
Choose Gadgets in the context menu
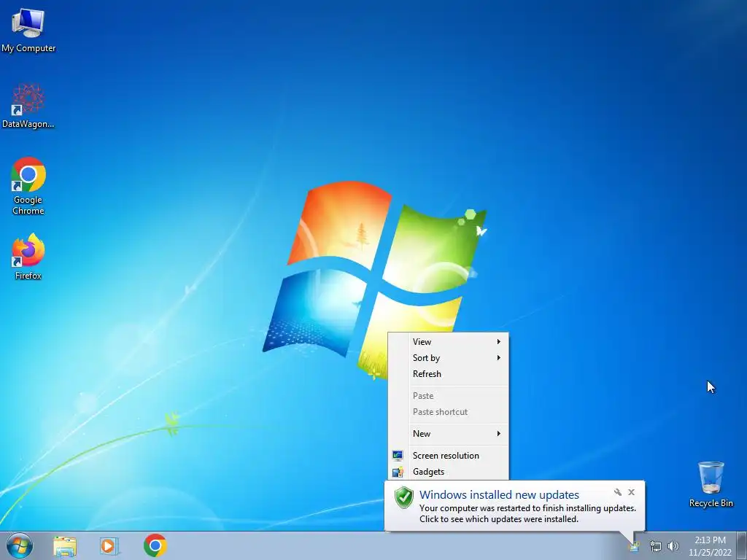449,472
